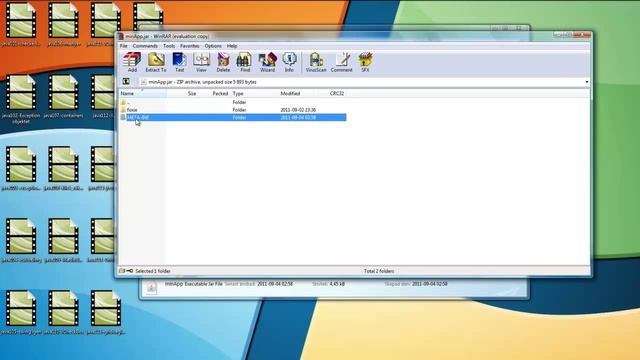Image resolution: width=640 pixels, height=360 pixels.
Task: Click the drive and key icons in status bar
Action: tap(126, 271)
